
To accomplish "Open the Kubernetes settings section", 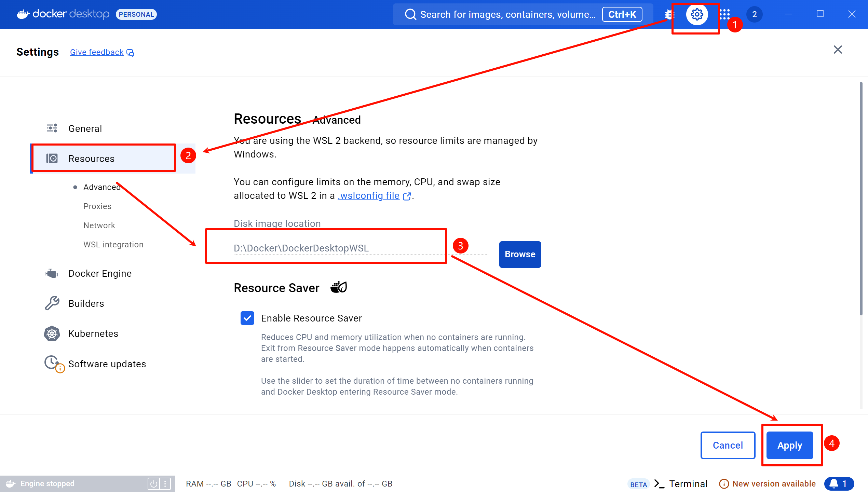I will (x=93, y=333).
